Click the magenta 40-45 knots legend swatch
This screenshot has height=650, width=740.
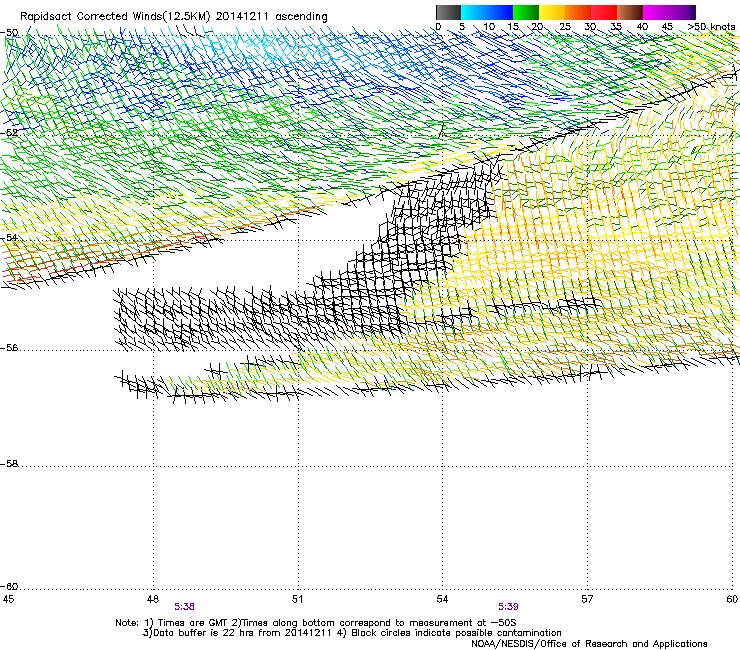[x=656, y=12]
